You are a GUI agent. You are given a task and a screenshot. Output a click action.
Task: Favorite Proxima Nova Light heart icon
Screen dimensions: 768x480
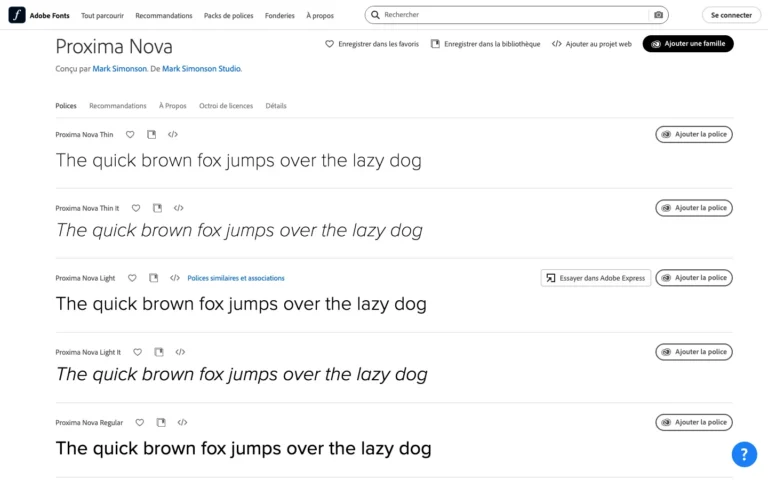coord(132,278)
